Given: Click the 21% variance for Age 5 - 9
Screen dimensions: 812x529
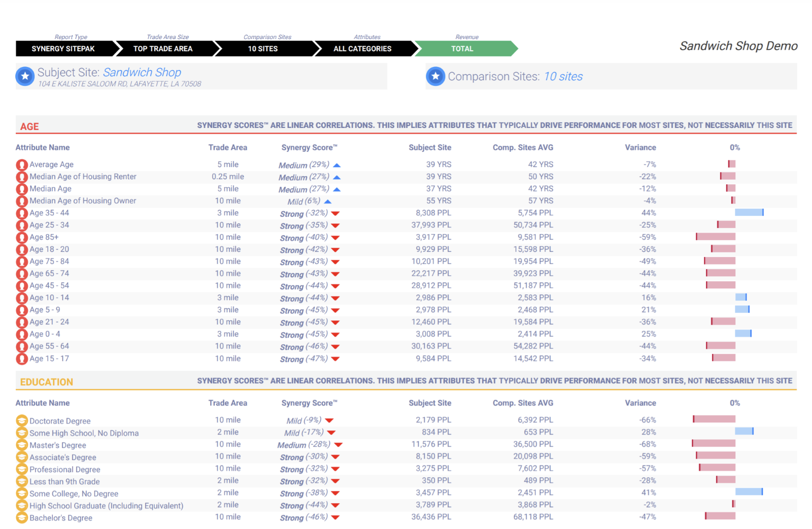Looking at the screenshot, I should click(x=649, y=310).
